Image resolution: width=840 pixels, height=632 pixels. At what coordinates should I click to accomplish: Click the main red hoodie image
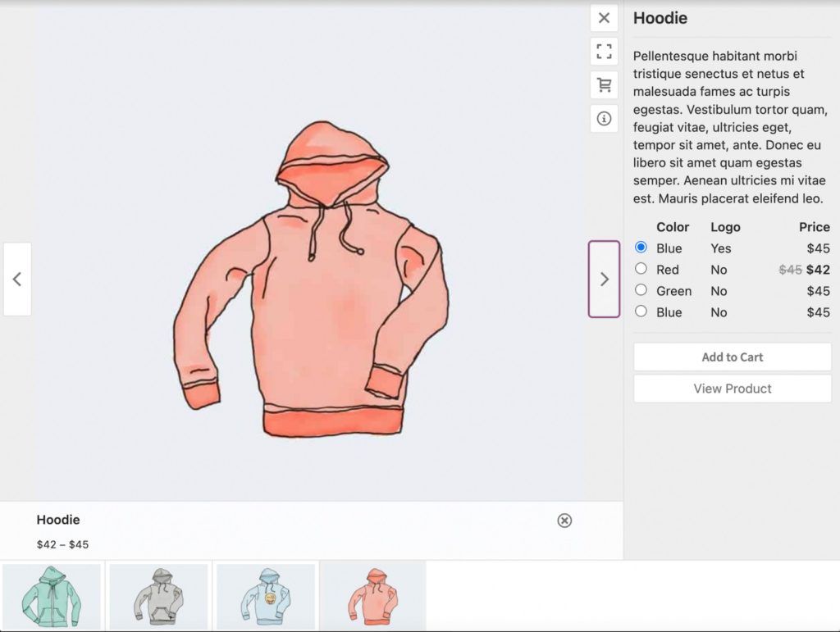(311, 279)
